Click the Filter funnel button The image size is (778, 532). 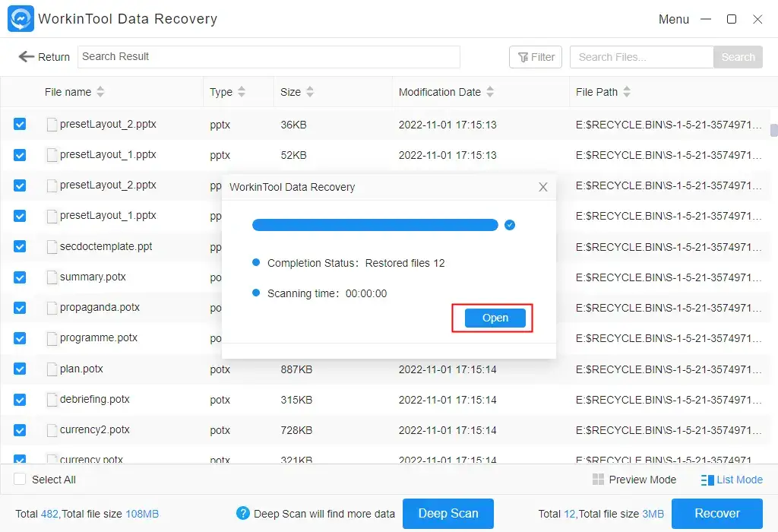[536, 57]
